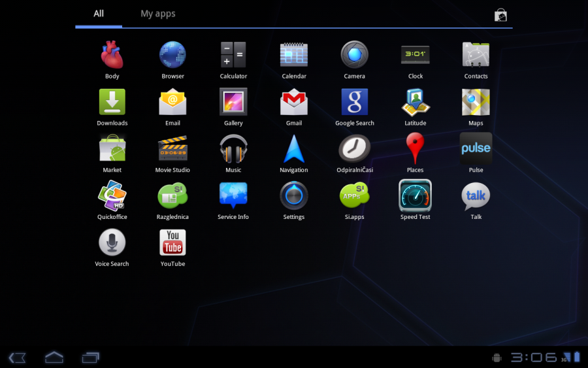This screenshot has height=368, width=588.
Task: Open status panel via the clock
Action: [x=534, y=357]
